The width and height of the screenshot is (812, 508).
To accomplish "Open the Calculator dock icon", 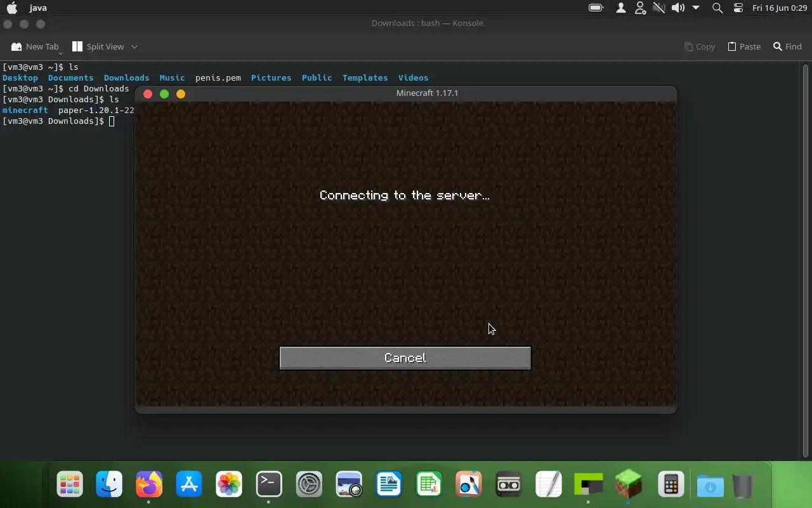I will [x=671, y=485].
